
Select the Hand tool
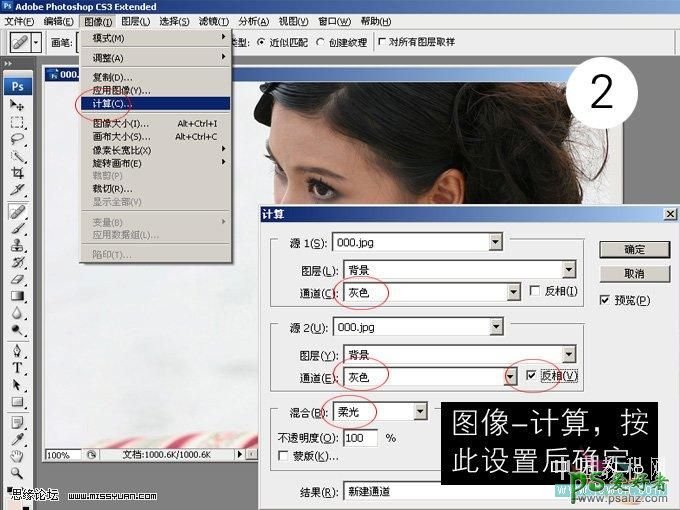click(17, 455)
